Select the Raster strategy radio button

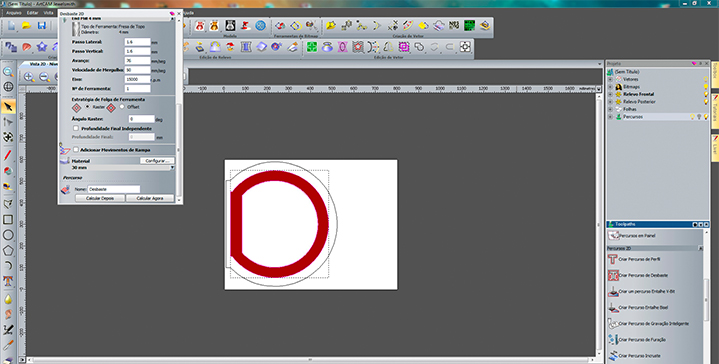tap(88, 106)
